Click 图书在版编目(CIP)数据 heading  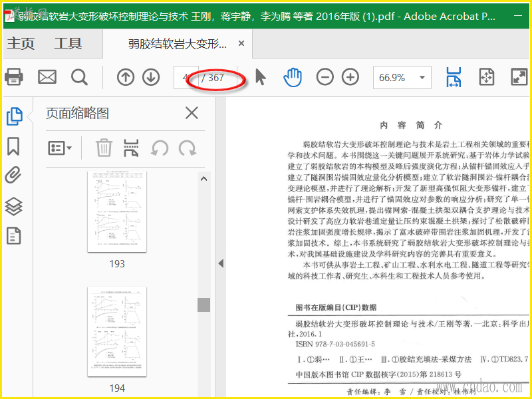(x=336, y=307)
